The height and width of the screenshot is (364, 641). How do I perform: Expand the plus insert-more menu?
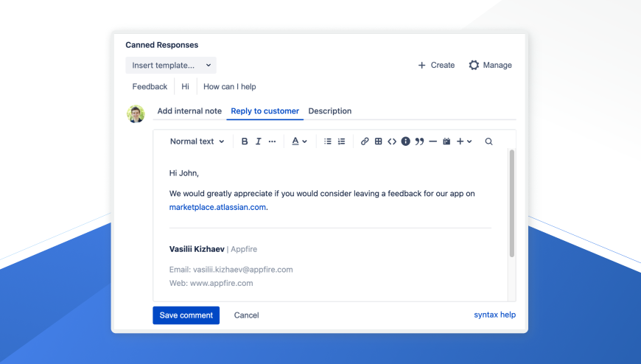tap(464, 141)
